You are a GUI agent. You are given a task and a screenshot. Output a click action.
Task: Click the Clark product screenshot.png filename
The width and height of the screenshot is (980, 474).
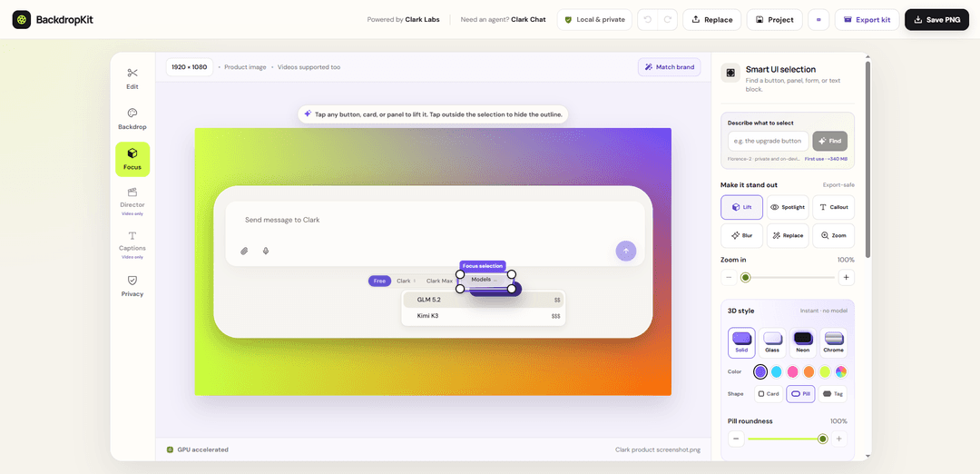tap(658, 449)
